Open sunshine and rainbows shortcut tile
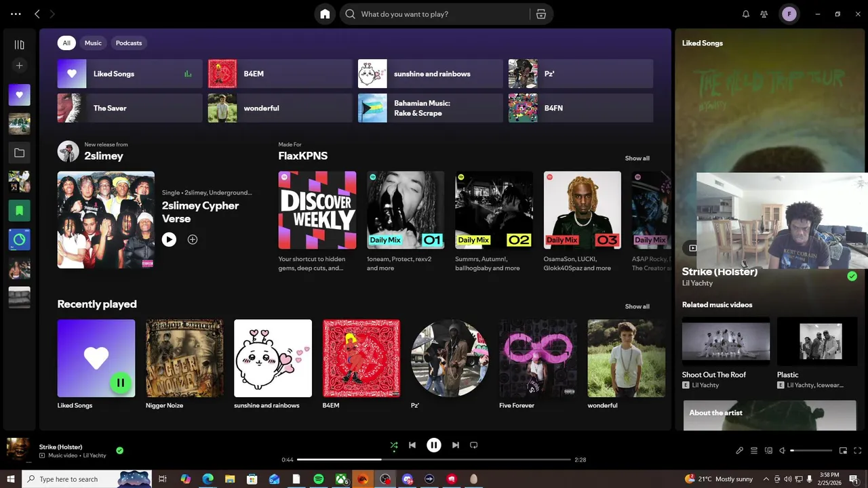The height and width of the screenshot is (488, 868). (431, 74)
